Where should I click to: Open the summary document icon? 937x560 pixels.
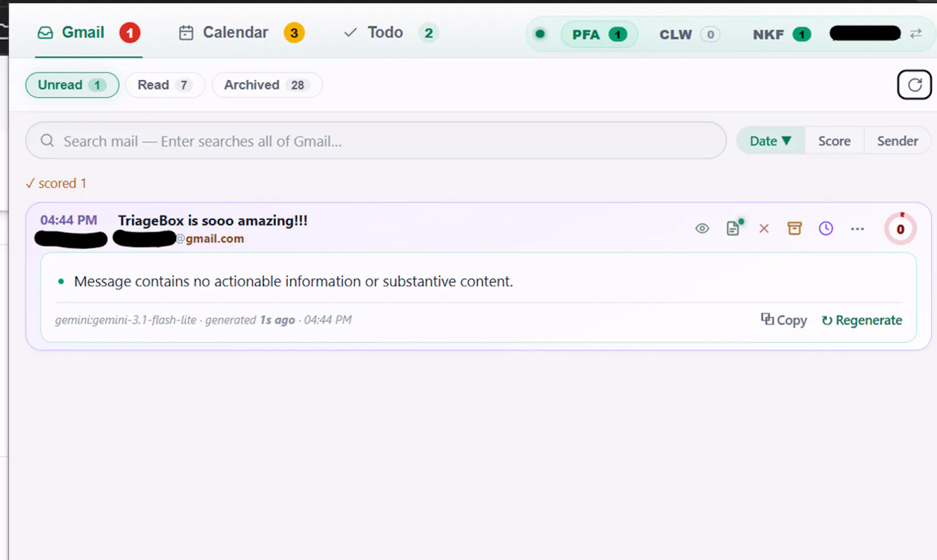pos(734,228)
